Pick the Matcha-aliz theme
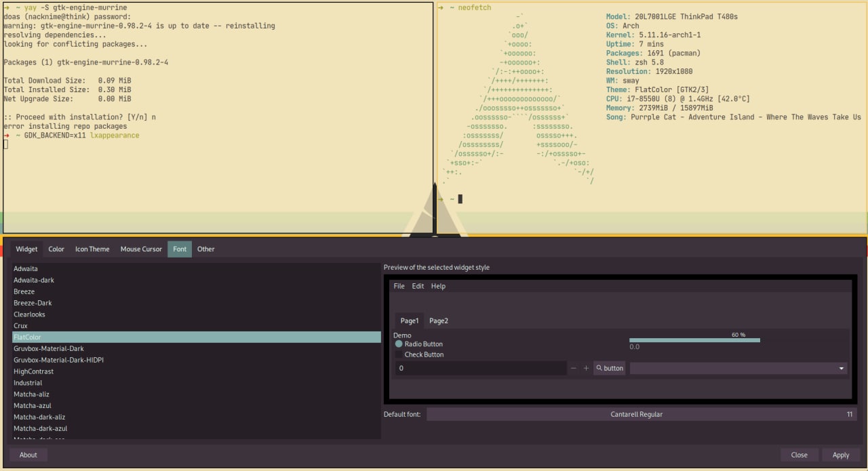Viewport: 868px width, 471px height. pos(197,394)
